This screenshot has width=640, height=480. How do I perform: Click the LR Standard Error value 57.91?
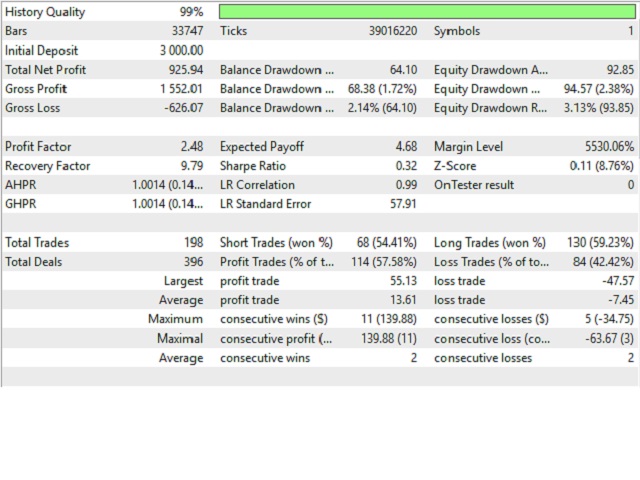click(402, 204)
